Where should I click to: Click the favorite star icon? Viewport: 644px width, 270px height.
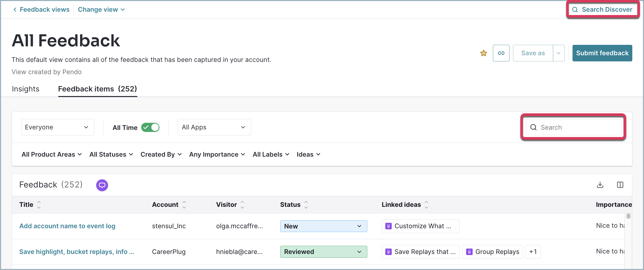(483, 53)
